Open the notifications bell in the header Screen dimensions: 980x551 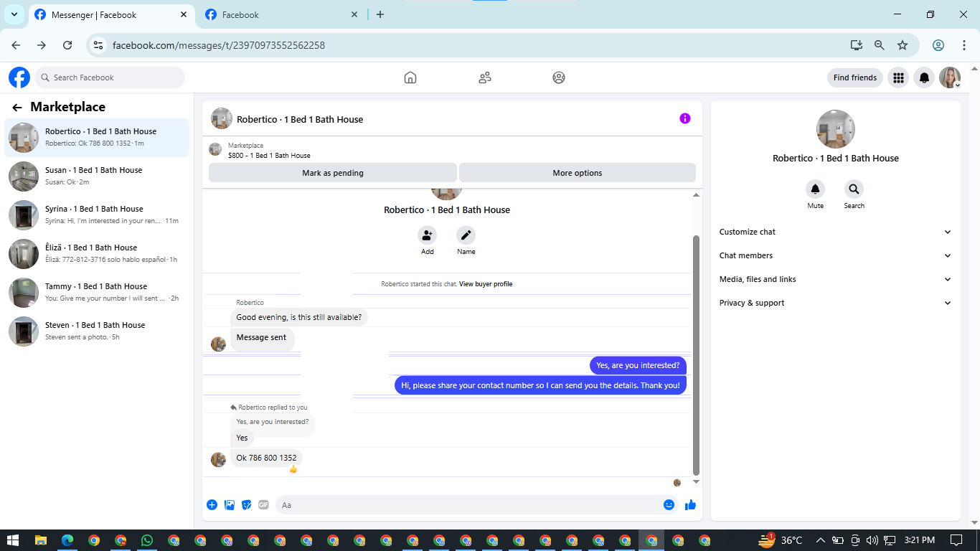click(x=925, y=77)
